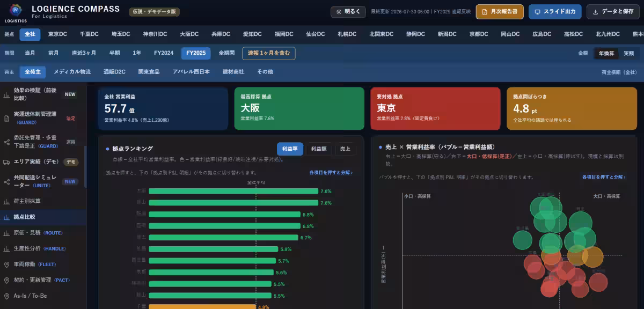Click the screen icon on スライド出力
Screen dimensions: 644x309
(x=537, y=12)
